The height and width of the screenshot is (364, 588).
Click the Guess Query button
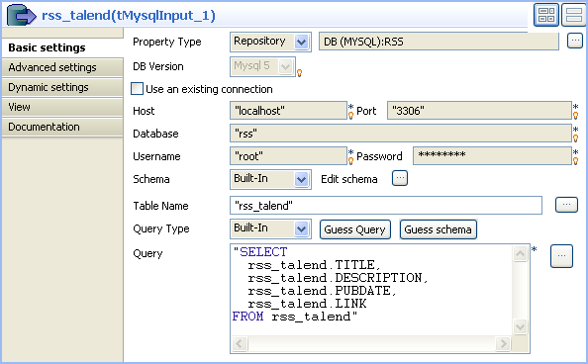(x=354, y=229)
